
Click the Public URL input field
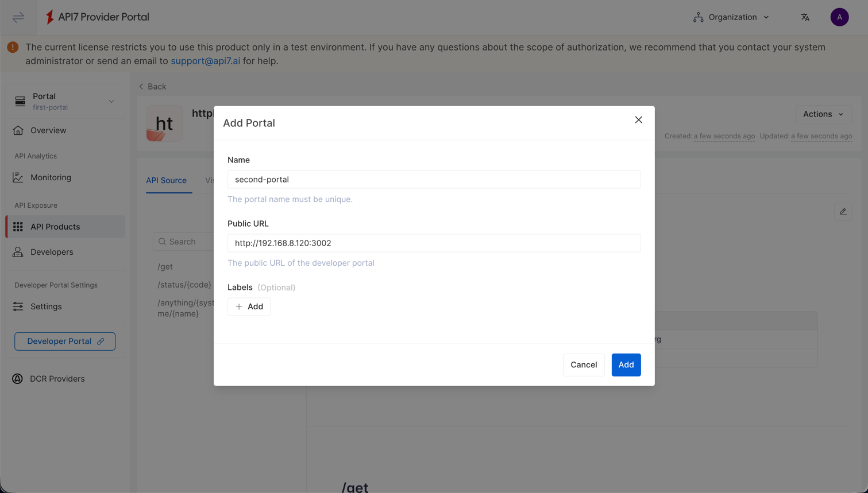pos(434,243)
